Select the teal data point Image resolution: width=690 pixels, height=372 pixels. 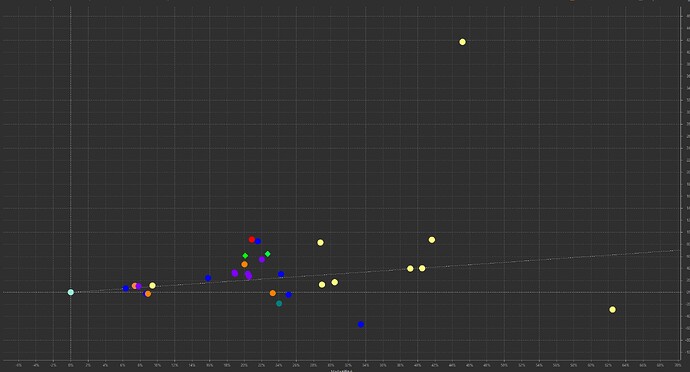tap(279, 303)
